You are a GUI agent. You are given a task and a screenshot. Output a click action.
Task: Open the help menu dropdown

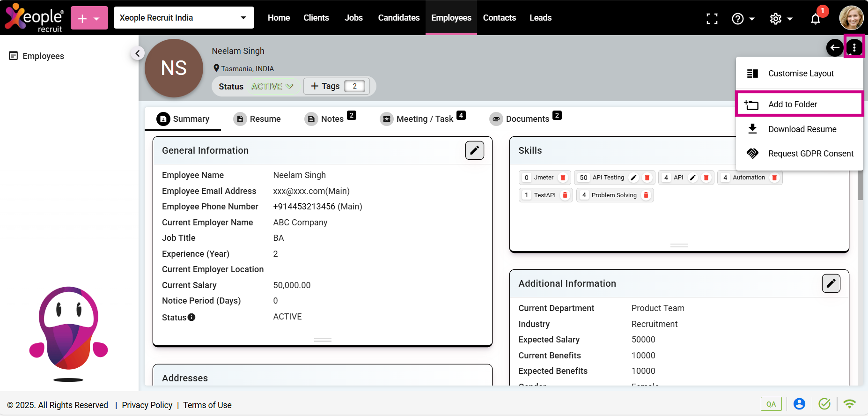tap(743, 19)
